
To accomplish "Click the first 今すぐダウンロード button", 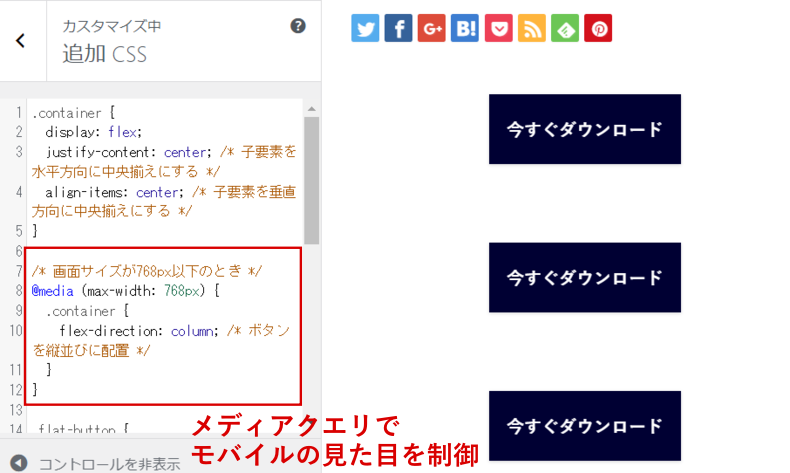I will (584, 129).
